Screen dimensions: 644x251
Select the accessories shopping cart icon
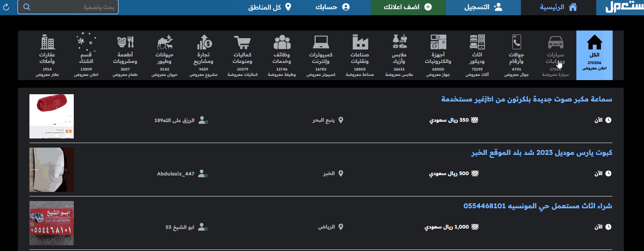point(242,42)
